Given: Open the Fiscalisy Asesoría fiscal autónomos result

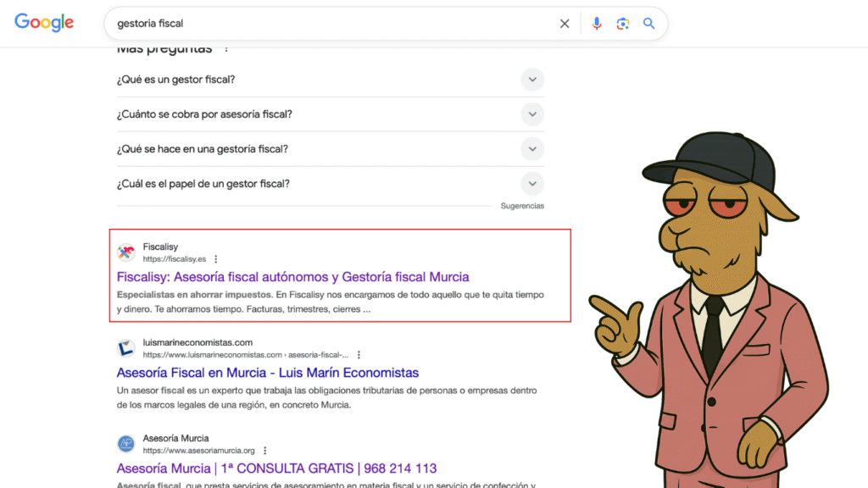Looking at the screenshot, I should [292, 277].
